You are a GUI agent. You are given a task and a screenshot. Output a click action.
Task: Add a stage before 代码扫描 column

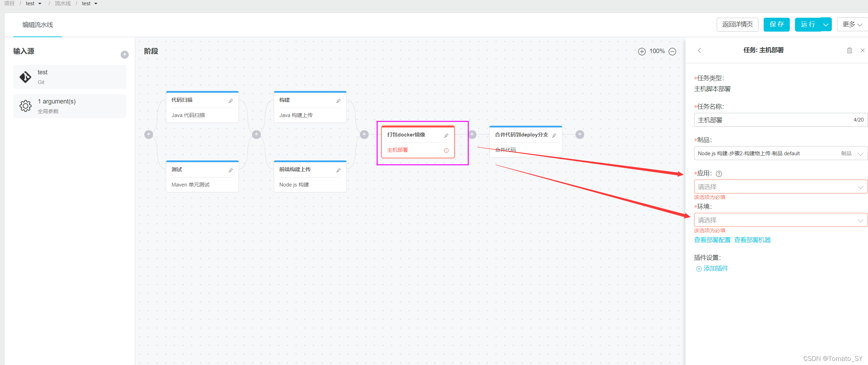coord(148,134)
